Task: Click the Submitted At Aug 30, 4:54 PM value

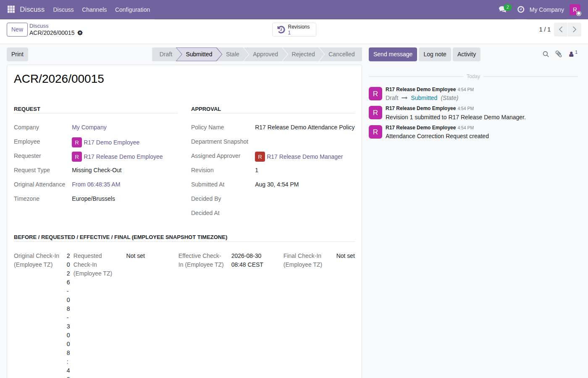Action: coord(277,184)
